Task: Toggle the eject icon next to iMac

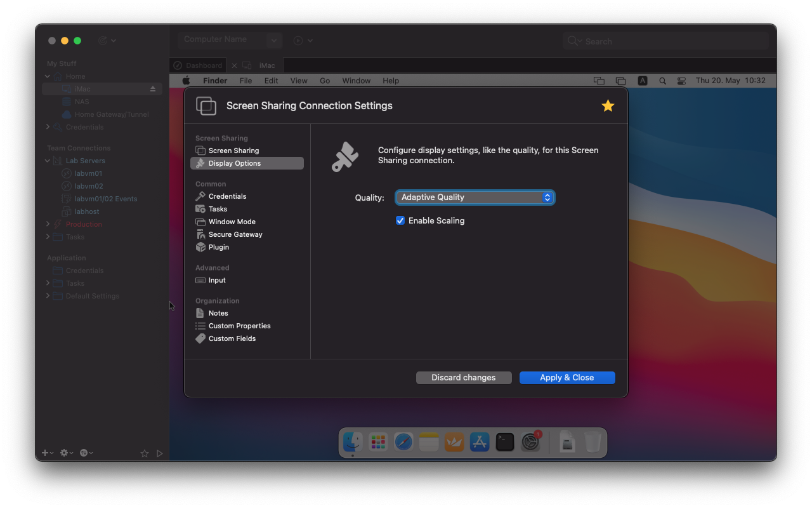Action: [152, 89]
